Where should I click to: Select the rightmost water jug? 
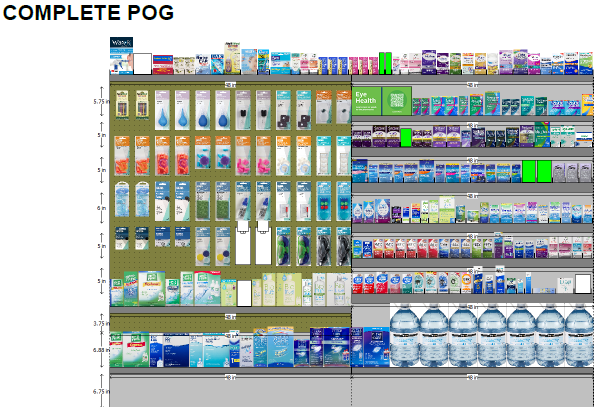click(x=579, y=336)
